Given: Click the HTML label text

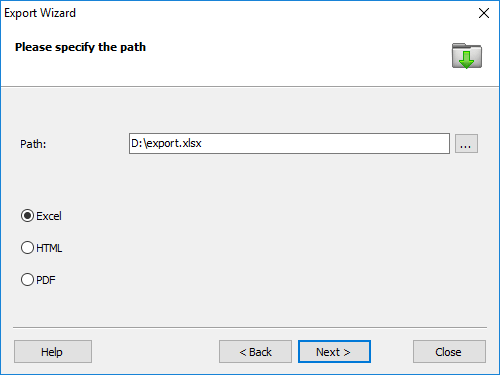Looking at the screenshot, I should pyautogui.click(x=49, y=248).
